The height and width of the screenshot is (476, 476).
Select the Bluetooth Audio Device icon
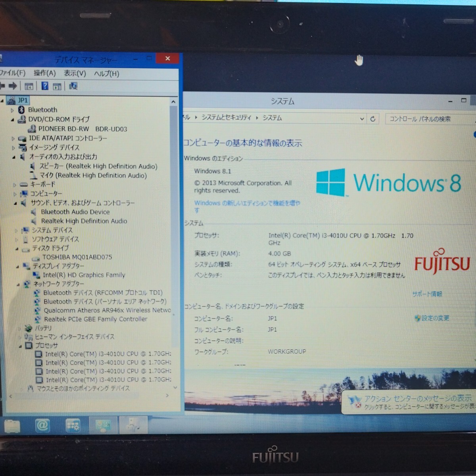(x=34, y=212)
